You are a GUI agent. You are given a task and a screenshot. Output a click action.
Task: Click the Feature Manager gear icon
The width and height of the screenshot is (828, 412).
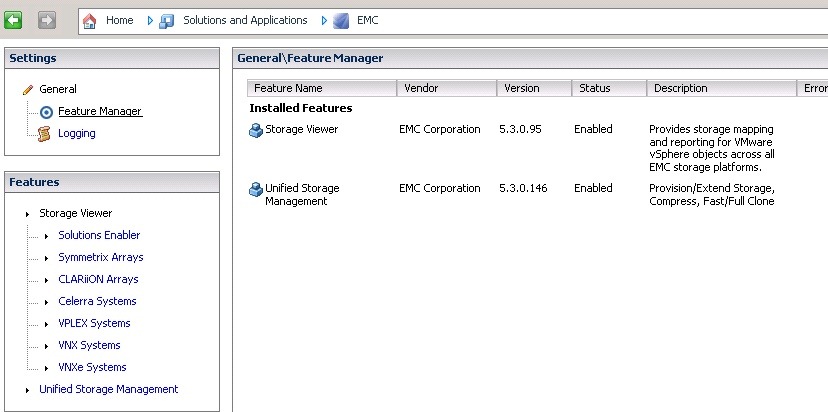tap(46, 111)
